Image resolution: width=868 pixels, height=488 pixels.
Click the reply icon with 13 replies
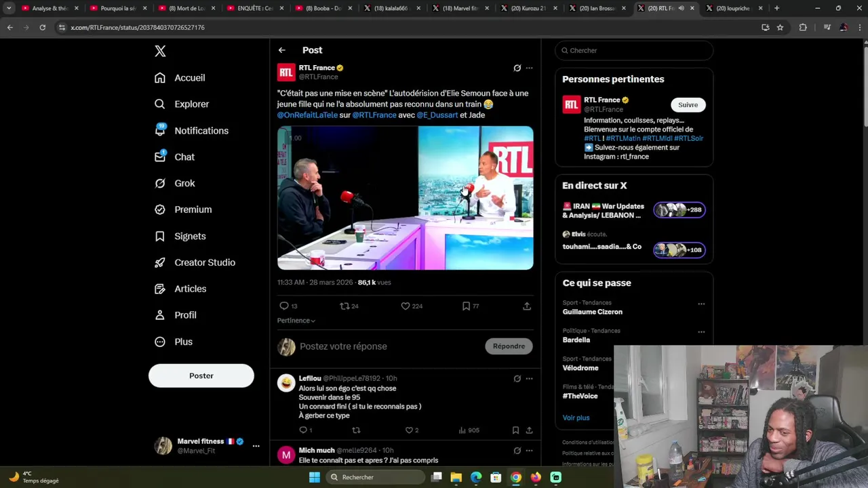[284, 306]
